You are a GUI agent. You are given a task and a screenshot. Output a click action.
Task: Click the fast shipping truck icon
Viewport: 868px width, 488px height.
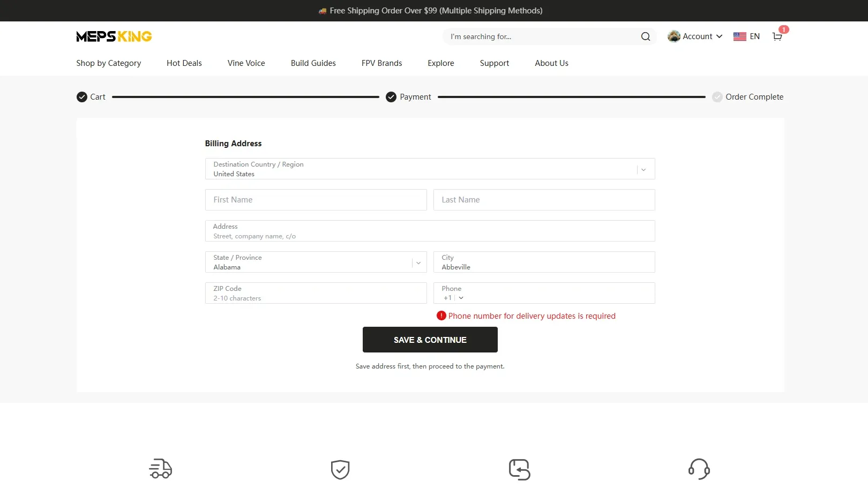pyautogui.click(x=160, y=469)
